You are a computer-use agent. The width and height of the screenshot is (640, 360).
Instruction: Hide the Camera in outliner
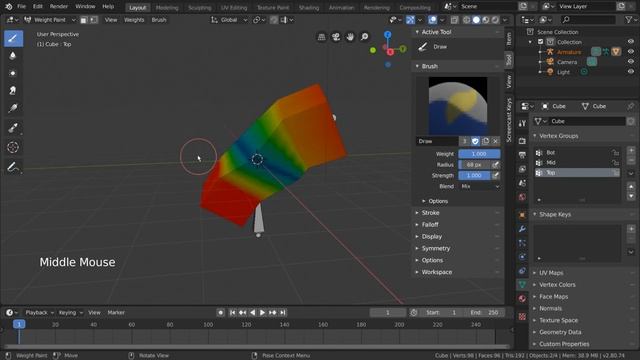(631, 62)
